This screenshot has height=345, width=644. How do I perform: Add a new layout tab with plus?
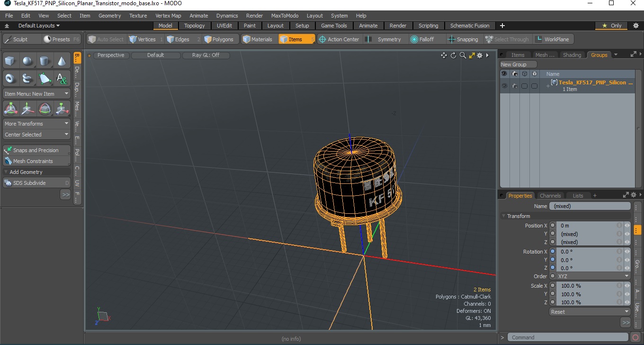(502, 26)
